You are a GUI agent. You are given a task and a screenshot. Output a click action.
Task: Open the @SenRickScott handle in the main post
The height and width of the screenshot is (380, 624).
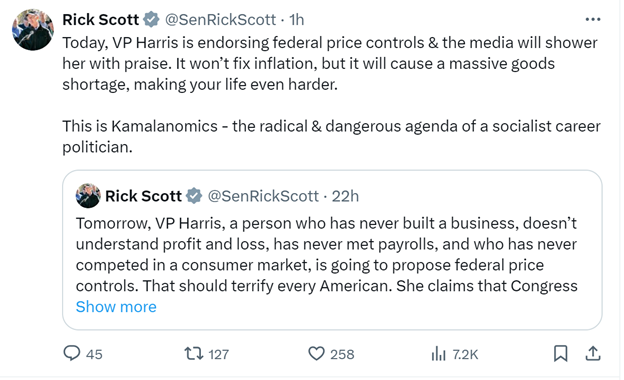tap(220, 19)
